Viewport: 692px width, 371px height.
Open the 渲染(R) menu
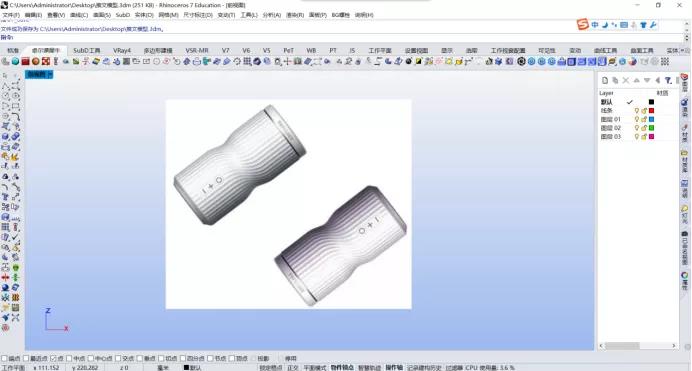[x=295, y=15]
